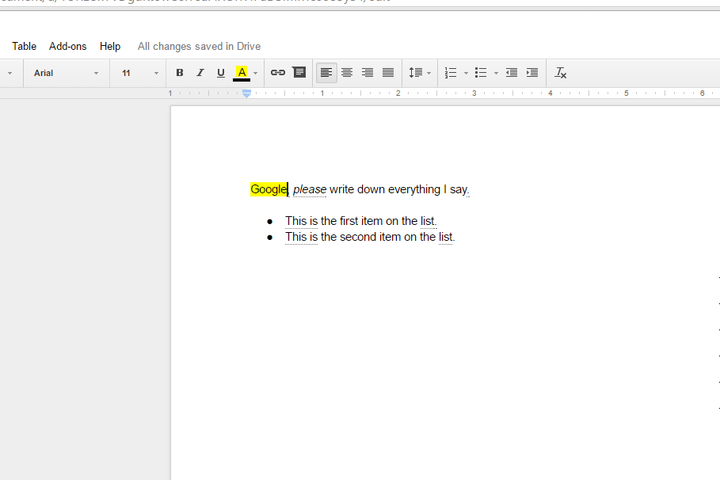
Task: Toggle underline formatting
Action: 221,73
